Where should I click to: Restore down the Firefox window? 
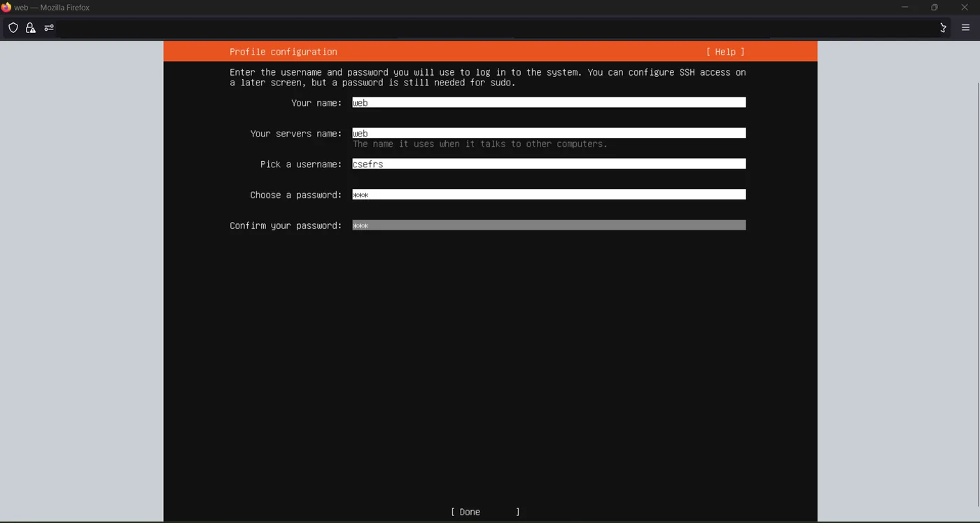pos(934,8)
